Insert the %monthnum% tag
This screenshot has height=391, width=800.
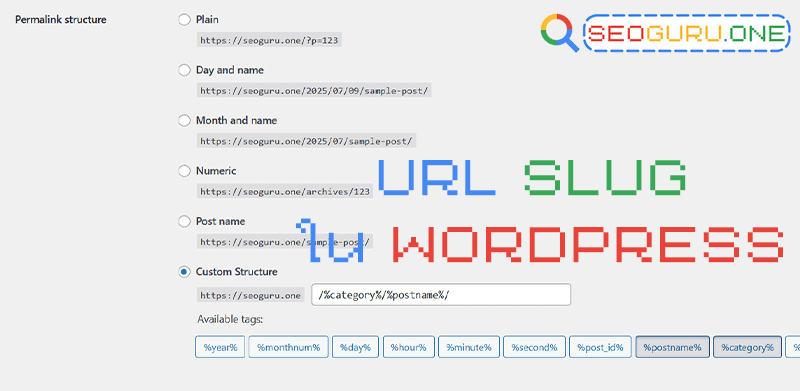coord(288,347)
